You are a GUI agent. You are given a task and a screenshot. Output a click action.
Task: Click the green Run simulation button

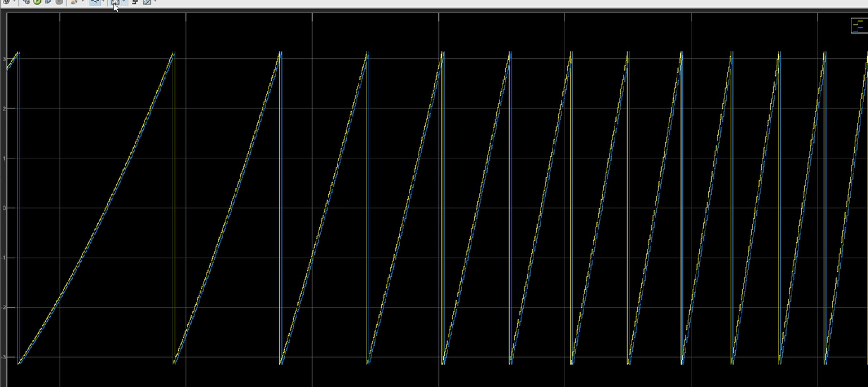coord(37,2)
